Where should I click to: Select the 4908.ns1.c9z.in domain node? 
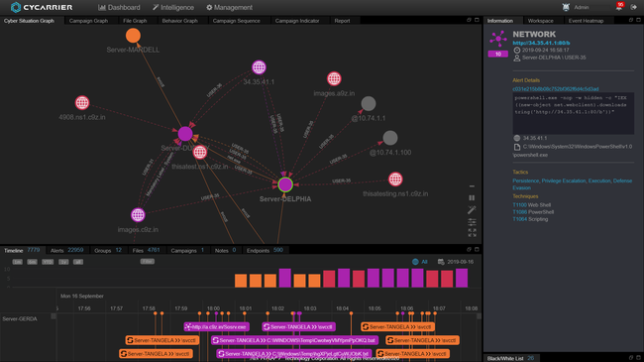click(82, 102)
